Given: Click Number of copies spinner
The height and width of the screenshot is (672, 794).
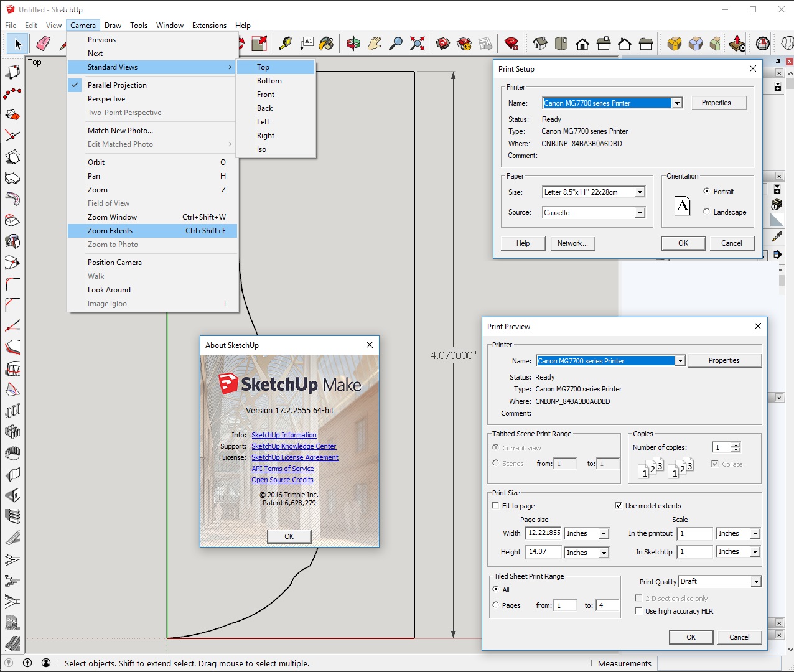Looking at the screenshot, I should tap(736, 447).
